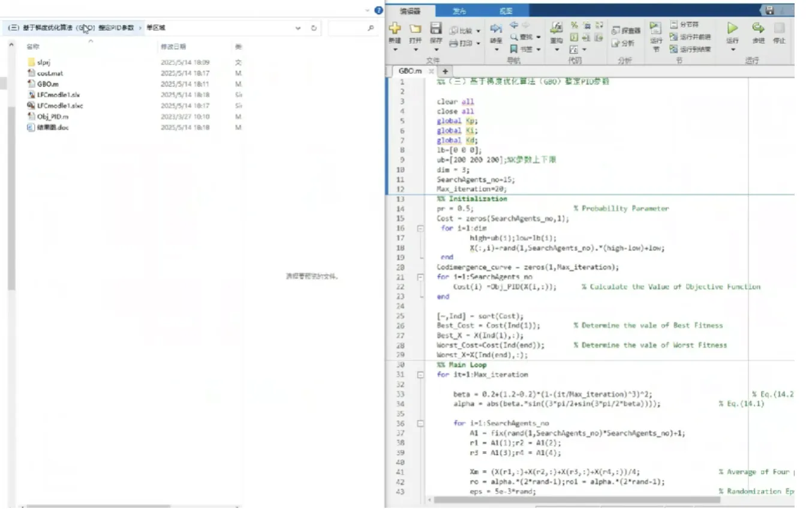Switch to the Publish (发布) ribbon tab
Screen dimensions: 812x530
point(459,11)
